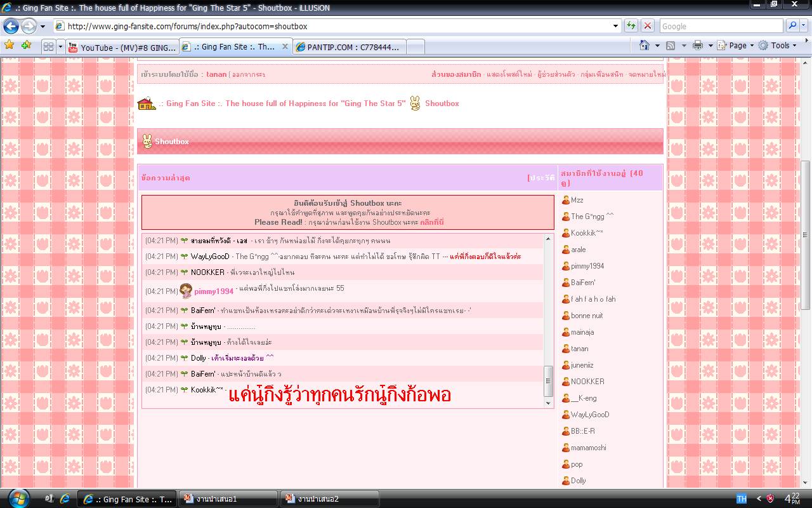812x508 pixels.
Task: Click the Windows Start button
Action: tap(20, 498)
